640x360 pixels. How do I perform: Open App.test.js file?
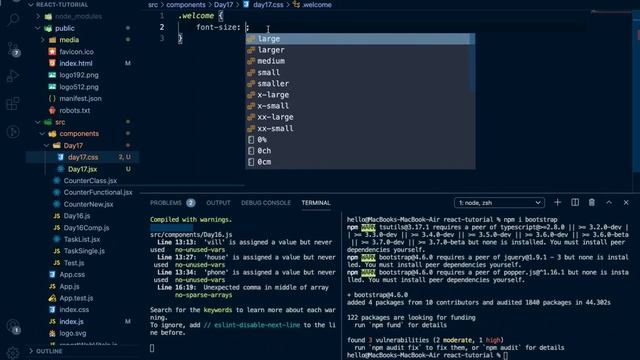point(76,298)
